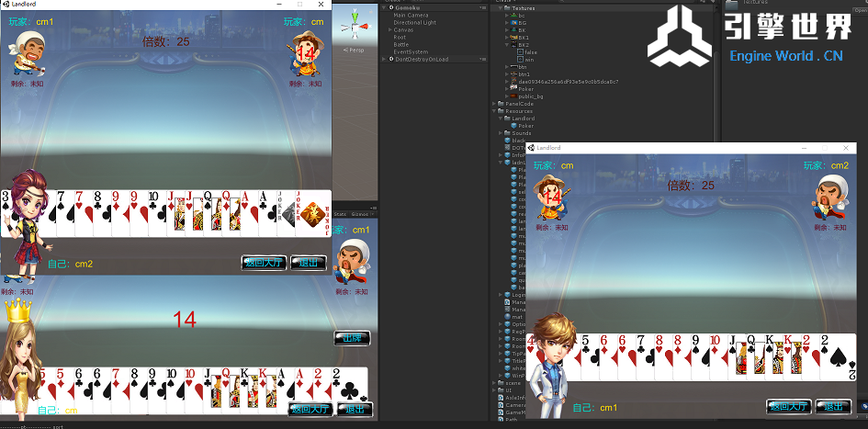Click the Scene view orientation gizmo
Image resolution: width=868 pixels, height=429 pixels.
coord(355,26)
